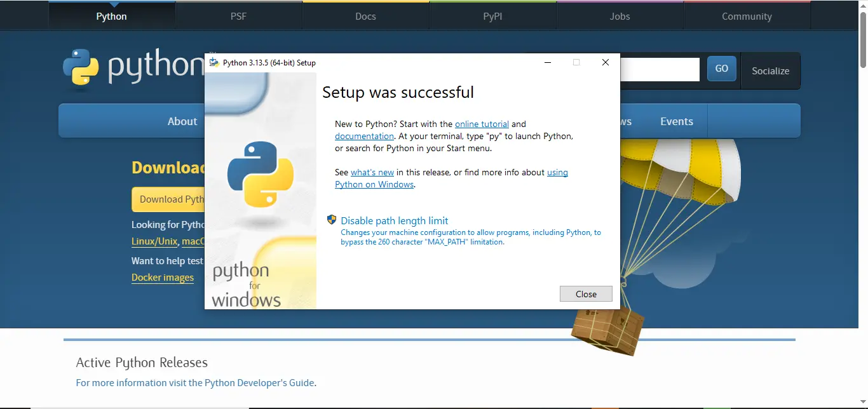Click the shield icon beside Disable path limit

(x=332, y=220)
